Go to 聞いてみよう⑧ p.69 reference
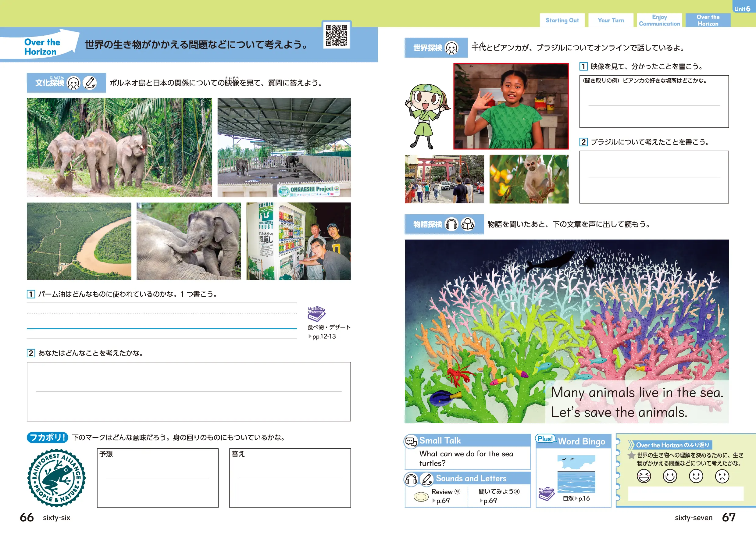 point(490,501)
